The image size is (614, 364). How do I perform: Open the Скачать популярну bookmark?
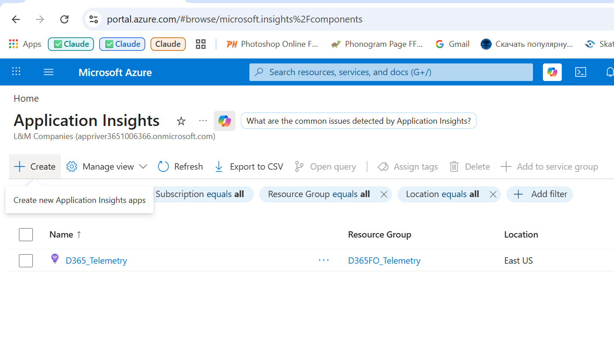(x=527, y=44)
